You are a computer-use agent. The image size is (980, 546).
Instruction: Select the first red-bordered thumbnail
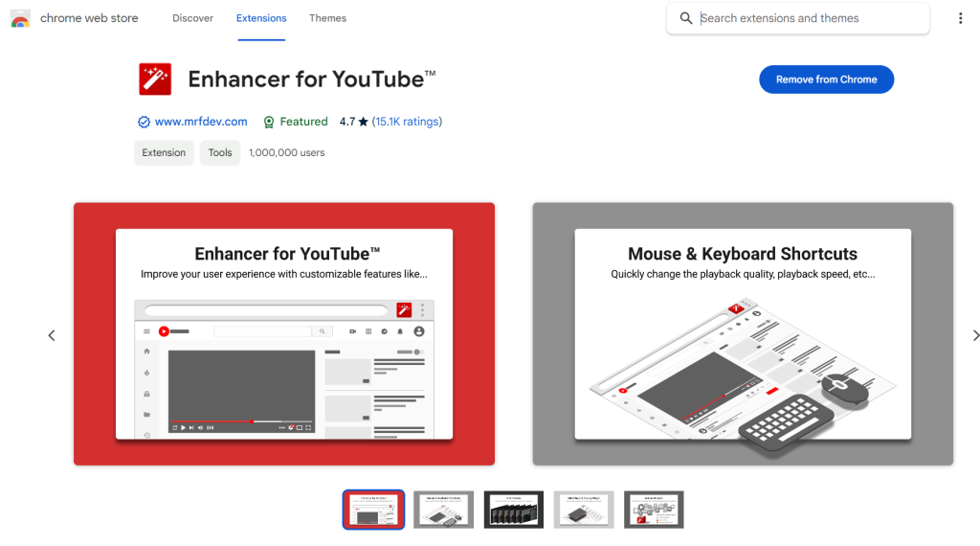[373, 510]
